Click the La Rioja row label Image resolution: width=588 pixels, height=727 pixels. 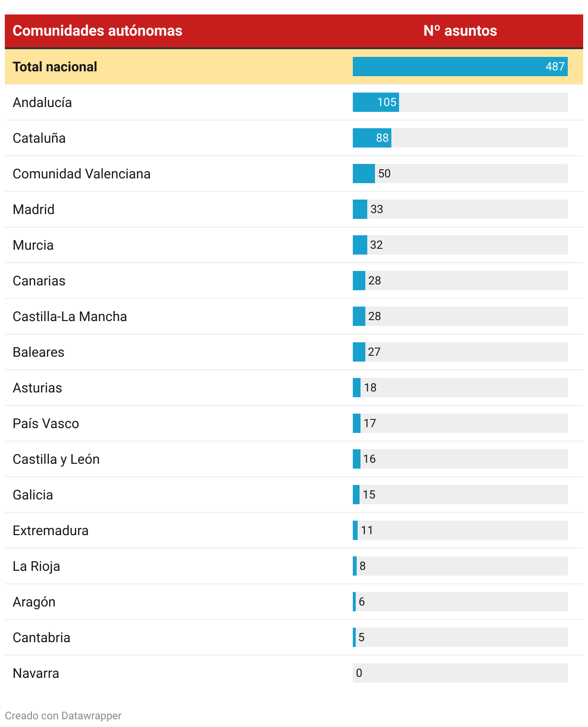pos(36,566)
